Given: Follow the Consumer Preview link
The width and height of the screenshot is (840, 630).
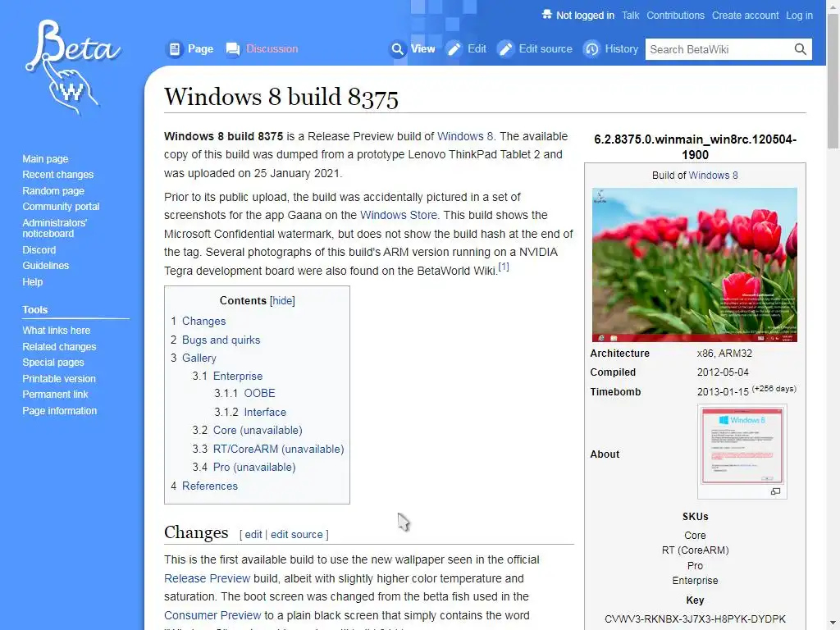Looking at the screenshot, I should coord(212,615).
